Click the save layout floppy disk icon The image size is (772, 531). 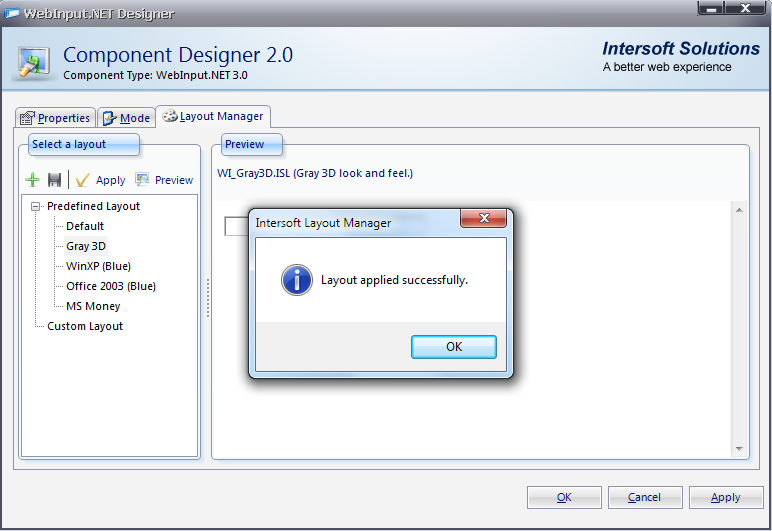(x=55, y=180)
